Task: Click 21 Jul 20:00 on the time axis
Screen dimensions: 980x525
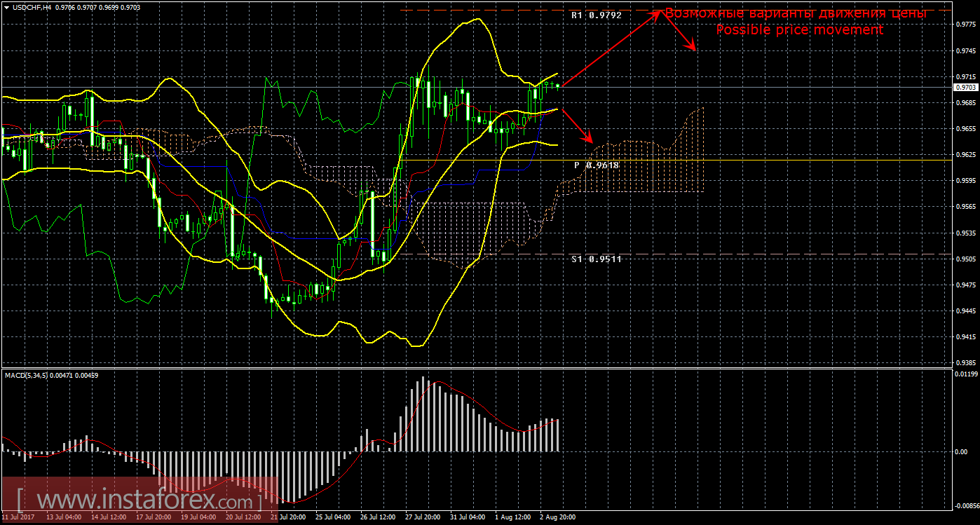Action: coord(287,518)
